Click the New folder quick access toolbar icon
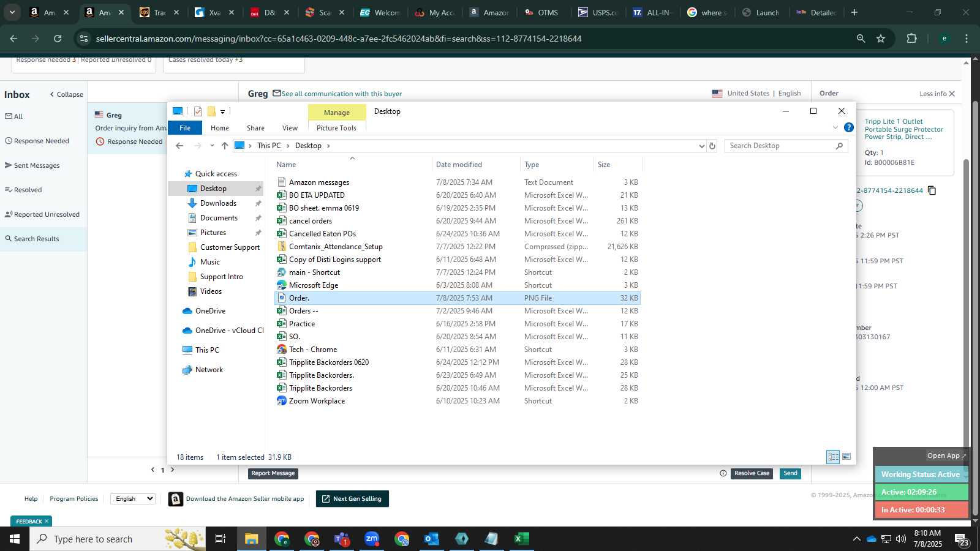Screen dimensions: 980x551 pyautogui.click(x=211, y=111)
